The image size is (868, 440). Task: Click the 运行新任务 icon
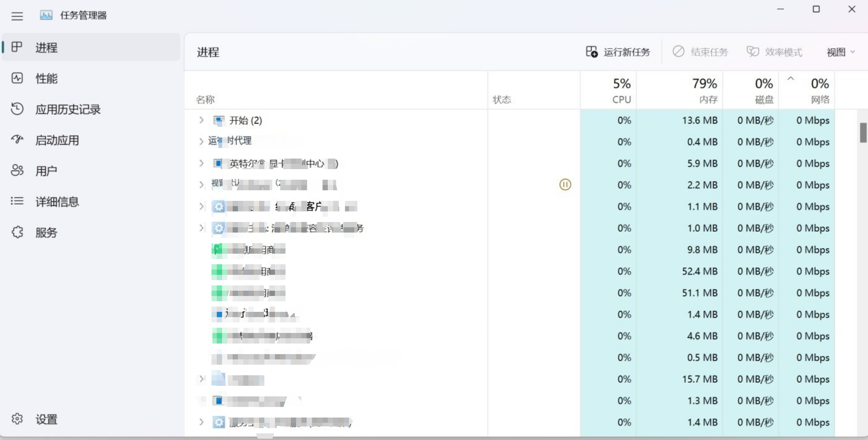pos(592,52)
